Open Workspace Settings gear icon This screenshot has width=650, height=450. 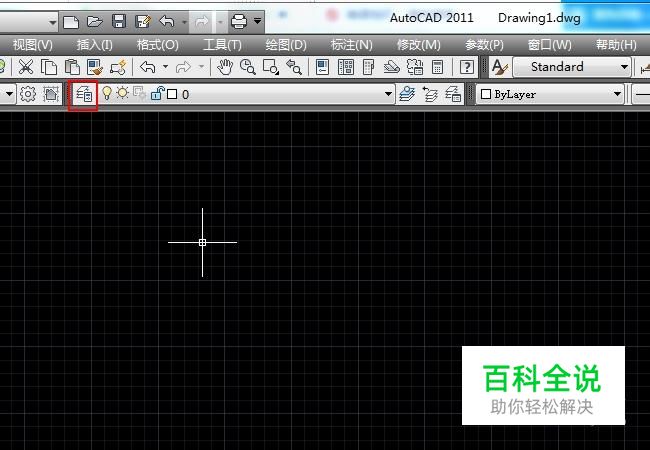28,94
